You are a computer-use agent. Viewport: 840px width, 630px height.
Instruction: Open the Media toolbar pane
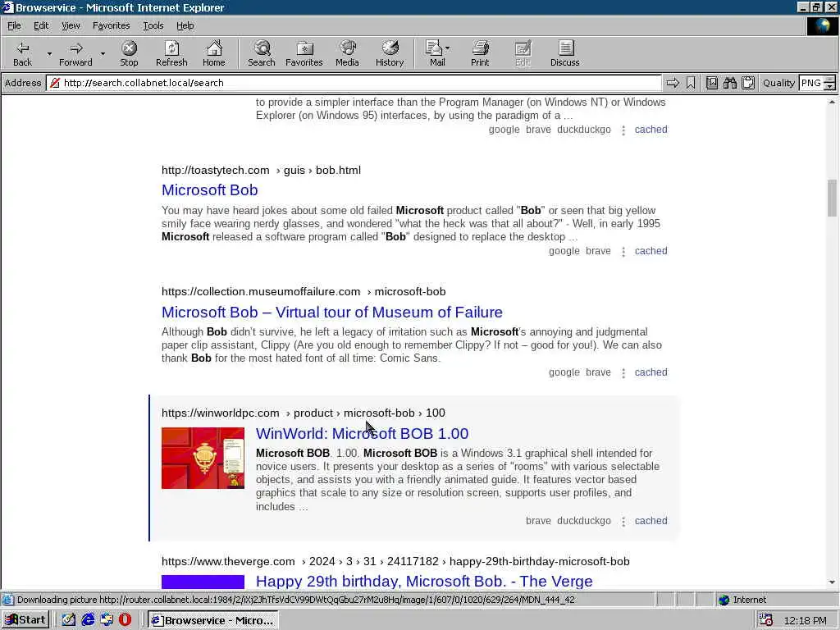pos(347,53)
